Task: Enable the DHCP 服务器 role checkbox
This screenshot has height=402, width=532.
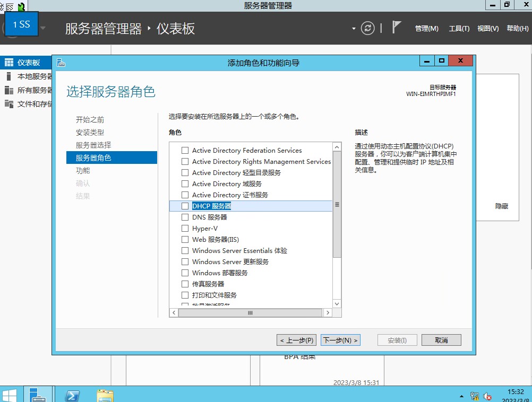Action: click(185, 206)
